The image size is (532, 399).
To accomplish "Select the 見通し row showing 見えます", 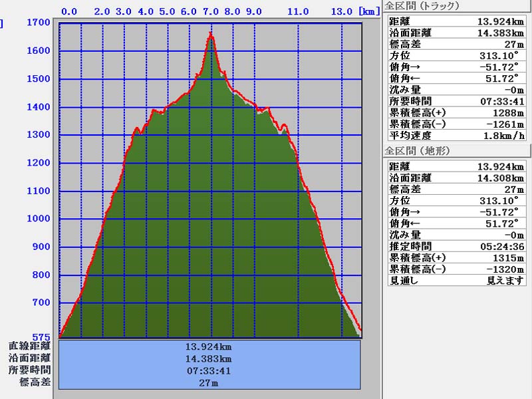I will coord(456,280).
